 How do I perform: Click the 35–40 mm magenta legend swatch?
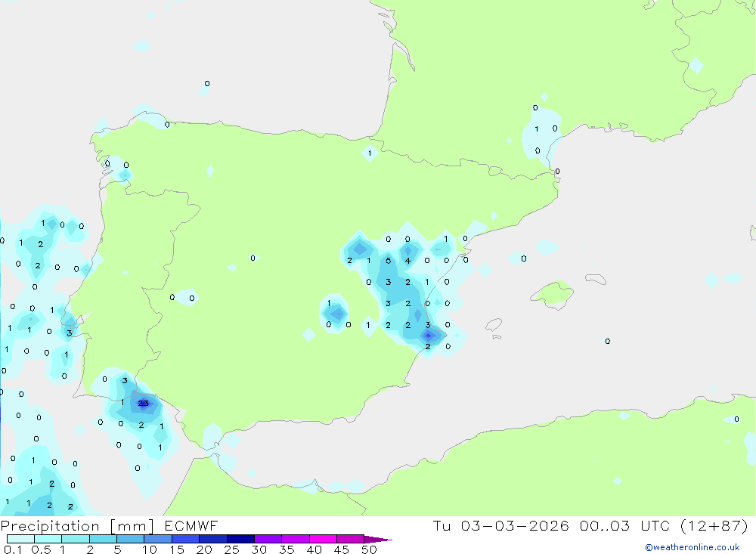point(295,539)
